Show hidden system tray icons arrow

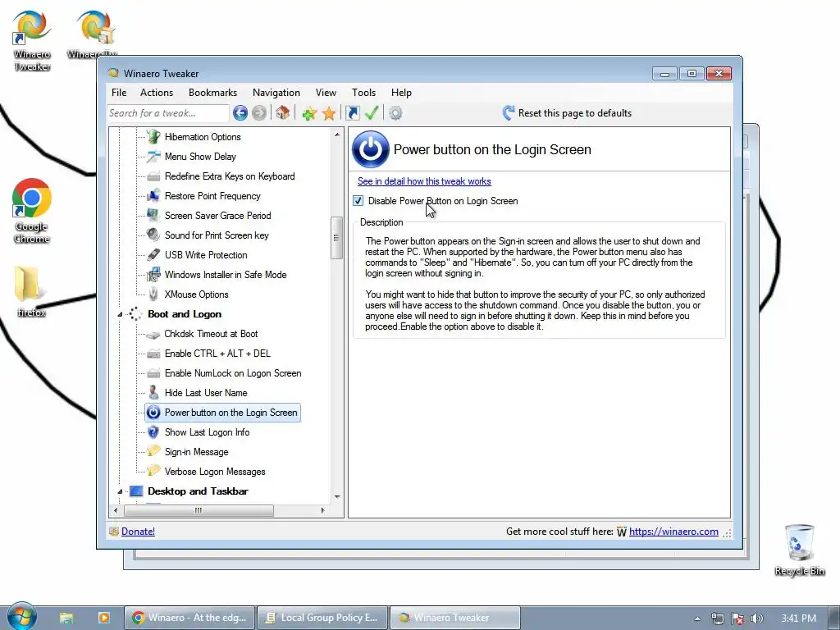pos(697,619)
